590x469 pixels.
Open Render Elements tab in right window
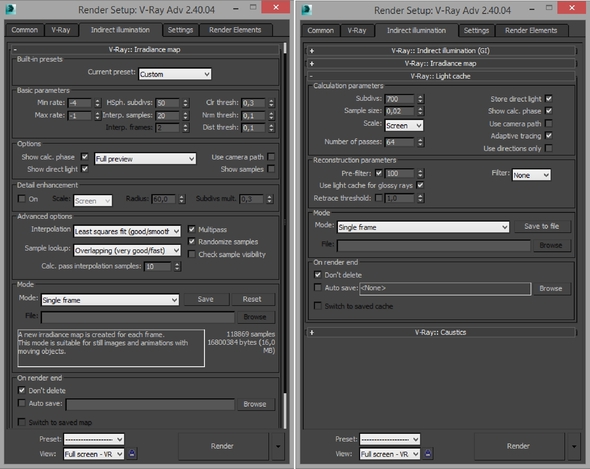tap(531, 30)
